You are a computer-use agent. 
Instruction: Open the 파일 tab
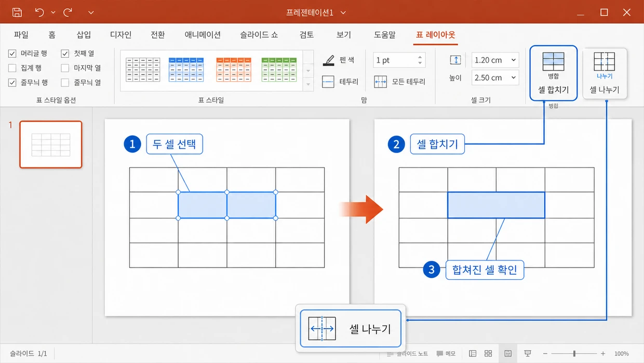tap(21, 35)
